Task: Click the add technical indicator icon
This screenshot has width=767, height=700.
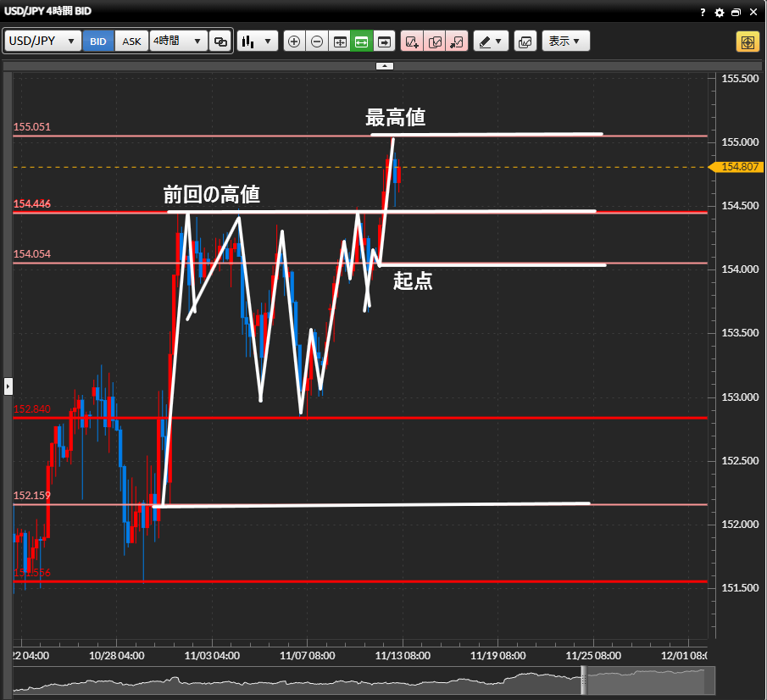Action: click(413, 42)
